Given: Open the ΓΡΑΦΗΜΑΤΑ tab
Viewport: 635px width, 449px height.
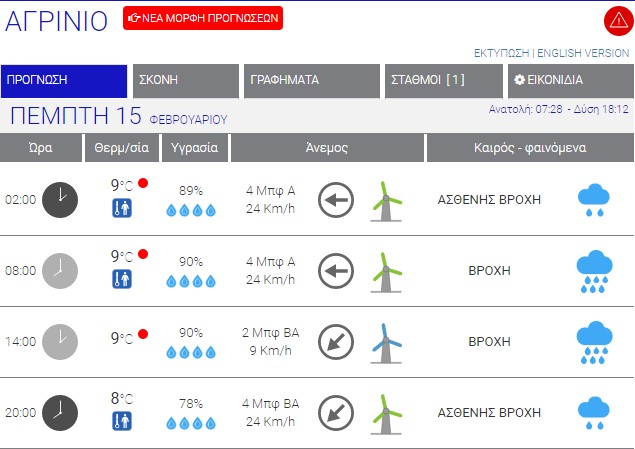Looking at the screenshot, I should (310, 81).
